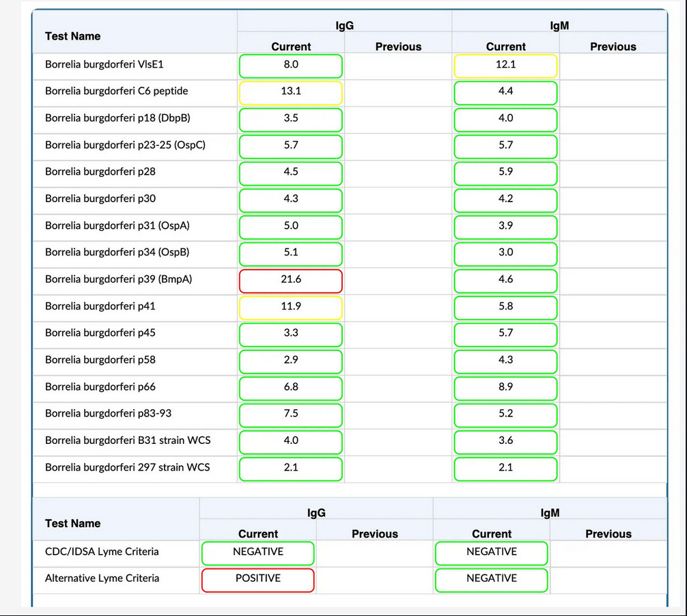Select p45 IgG value 3.3
The image size is (687, 616).
(x=291, y=335)
